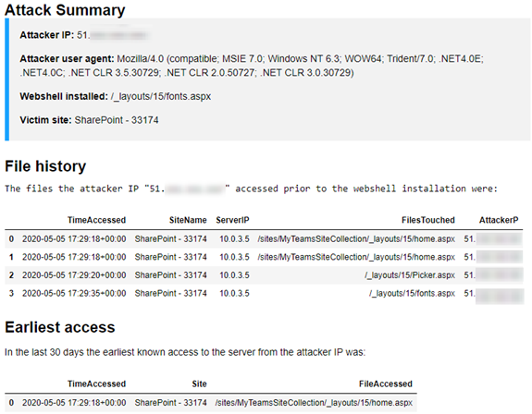The image size is (532, 414).
Task: Click the AttackerIP column header
Action: [499, 220]
